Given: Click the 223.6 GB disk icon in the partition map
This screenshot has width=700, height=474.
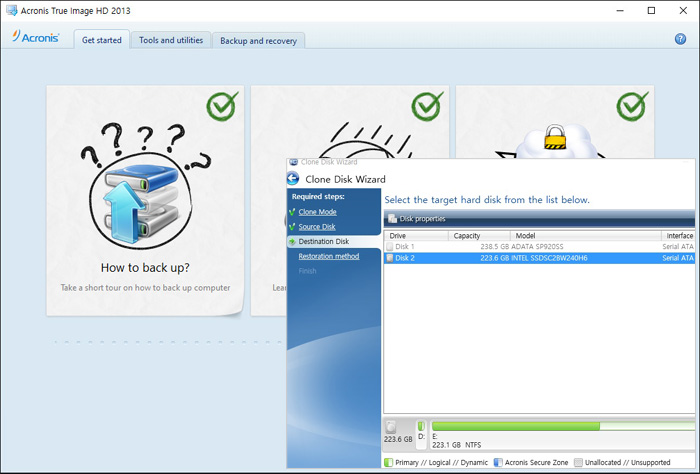Looking at the screenshot, I should 391,428.
